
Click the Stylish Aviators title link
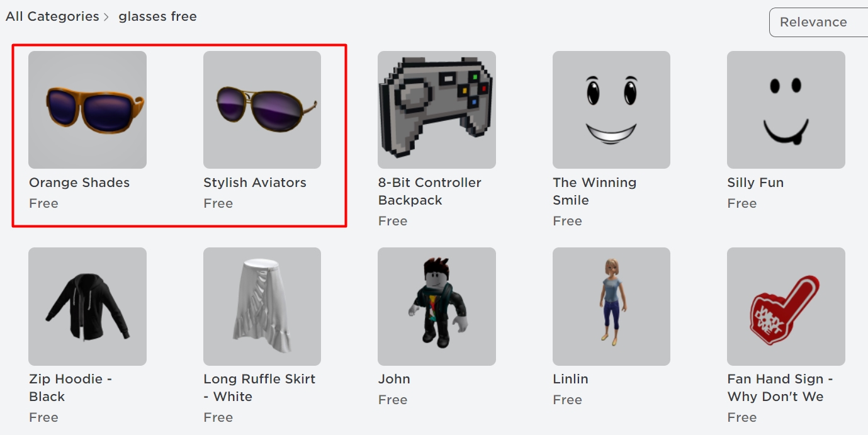pos(255,183)
